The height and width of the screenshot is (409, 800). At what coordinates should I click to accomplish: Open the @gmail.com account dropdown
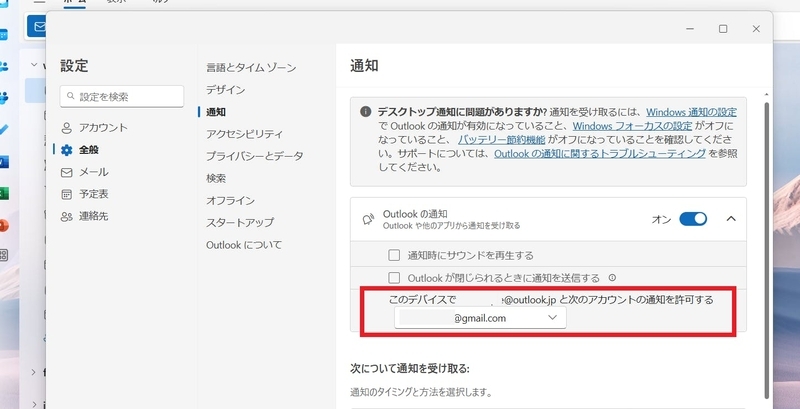[480, 318]
